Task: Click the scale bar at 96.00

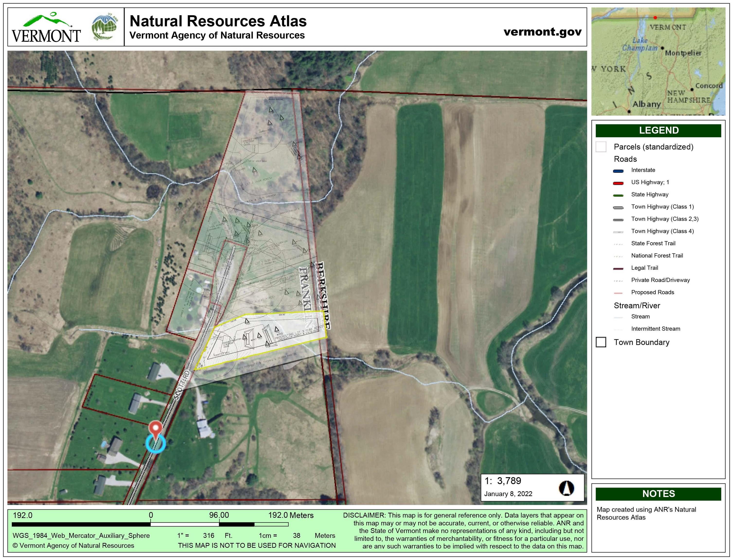Action: 219,524
